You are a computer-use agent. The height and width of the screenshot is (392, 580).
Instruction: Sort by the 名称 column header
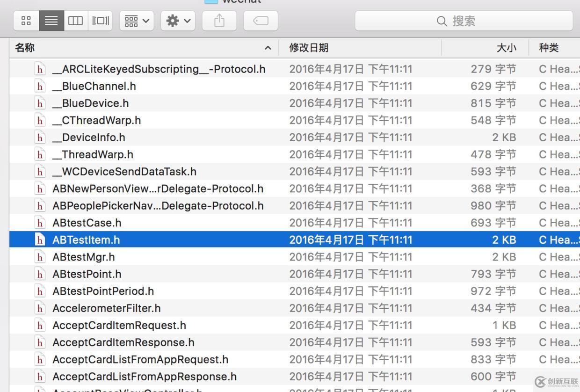24,48
